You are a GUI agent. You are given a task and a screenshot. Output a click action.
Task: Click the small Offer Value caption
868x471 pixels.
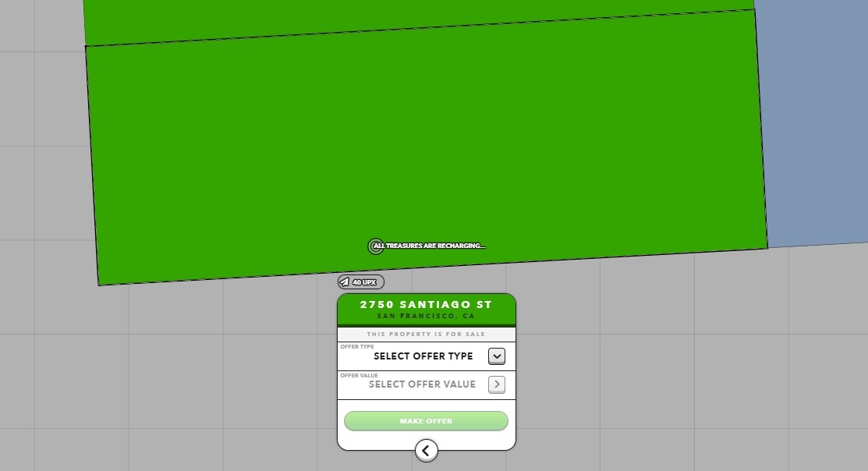tap(359, 375)
